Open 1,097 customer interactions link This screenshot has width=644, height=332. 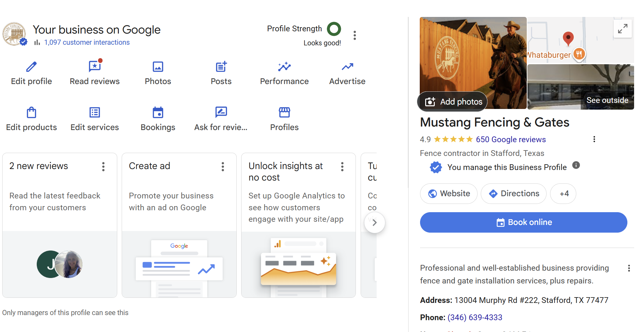tap(87, 42)
